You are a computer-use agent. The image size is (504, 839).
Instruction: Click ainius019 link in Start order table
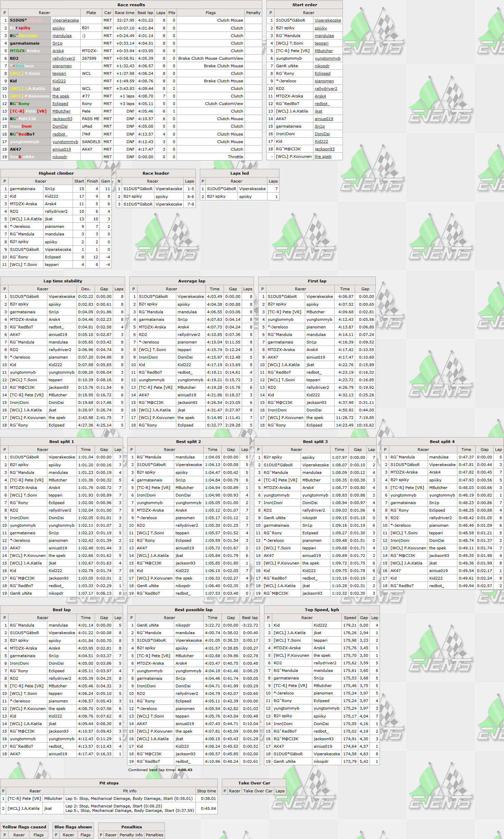[324, 119]
